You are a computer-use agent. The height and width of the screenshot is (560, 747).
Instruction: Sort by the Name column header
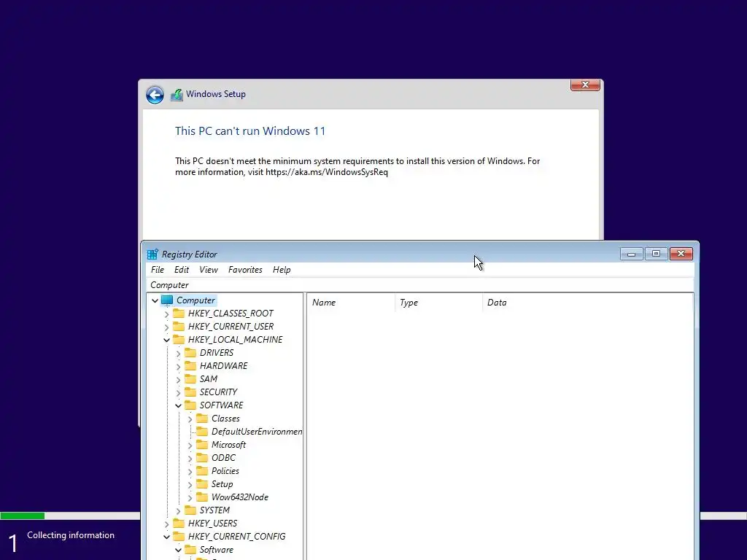pyautogui.click(x=352, y=303)
